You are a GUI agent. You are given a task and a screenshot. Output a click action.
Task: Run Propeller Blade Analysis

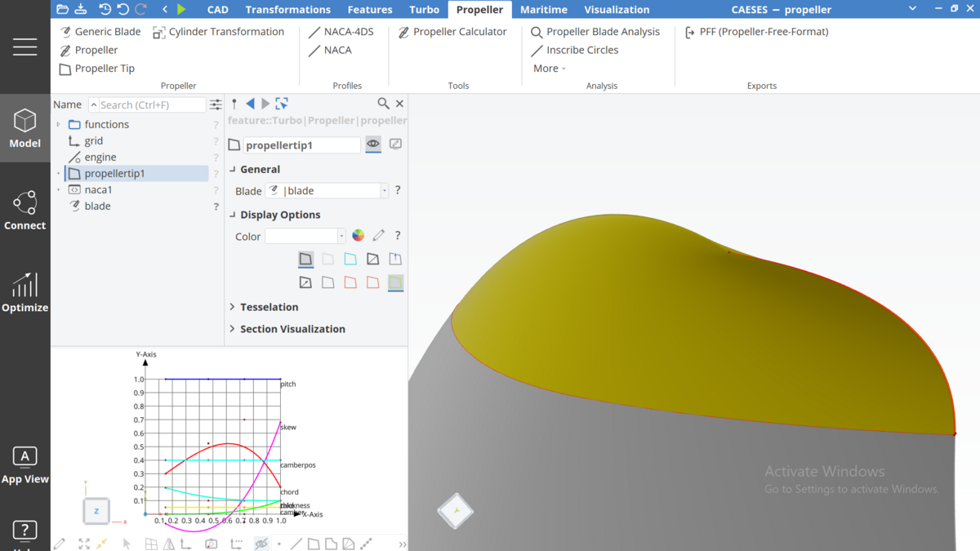pos(595,32)
